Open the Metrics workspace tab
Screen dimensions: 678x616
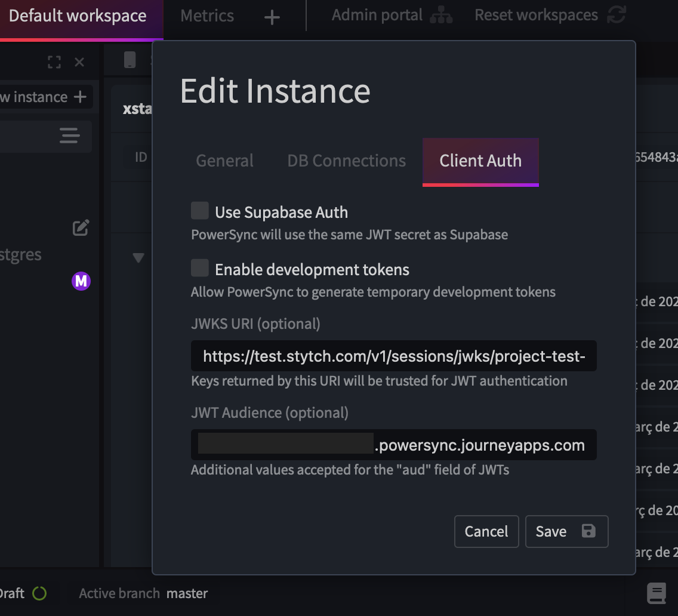(x=207, y=17)
